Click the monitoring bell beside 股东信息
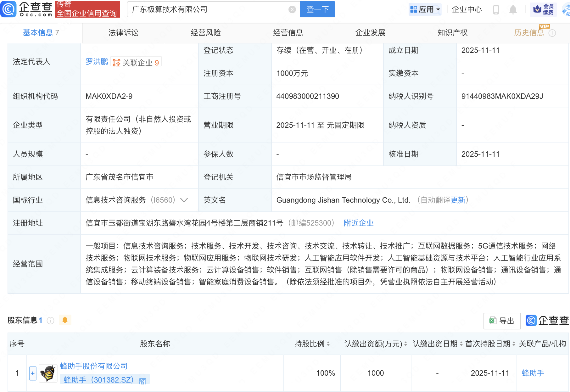This screenshot has height=392, width=570. point(65,320)
